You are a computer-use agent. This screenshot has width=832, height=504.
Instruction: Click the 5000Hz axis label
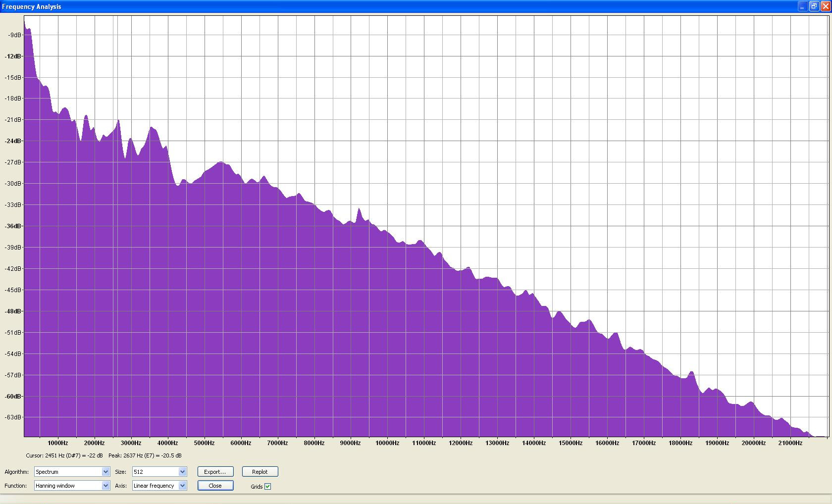(204, 443)
